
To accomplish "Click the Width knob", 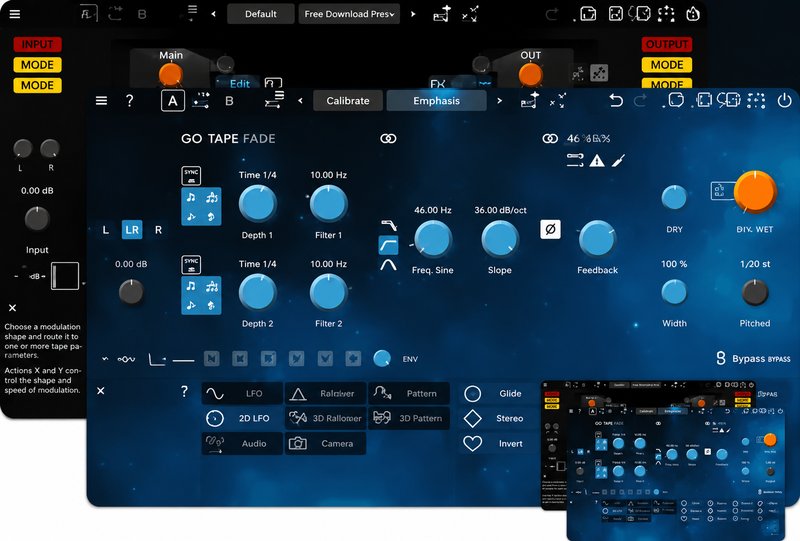I will point(674,293).
